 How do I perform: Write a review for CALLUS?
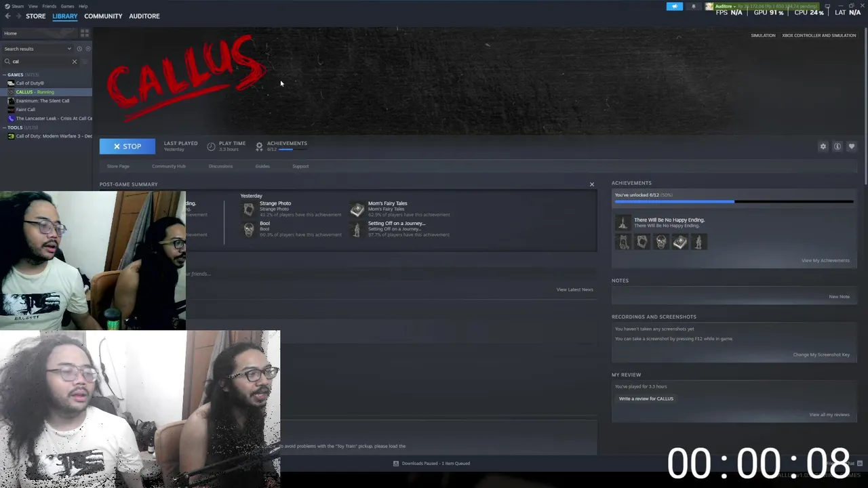point(646,399)
